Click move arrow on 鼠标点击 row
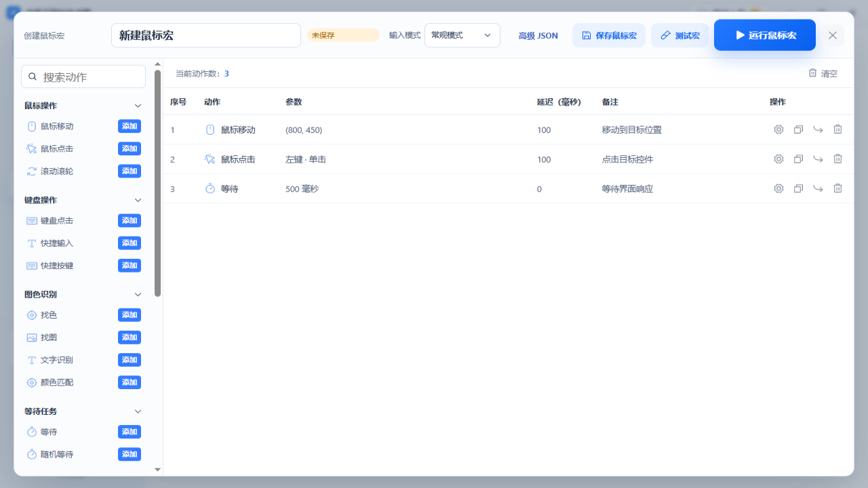 [818, 159]
